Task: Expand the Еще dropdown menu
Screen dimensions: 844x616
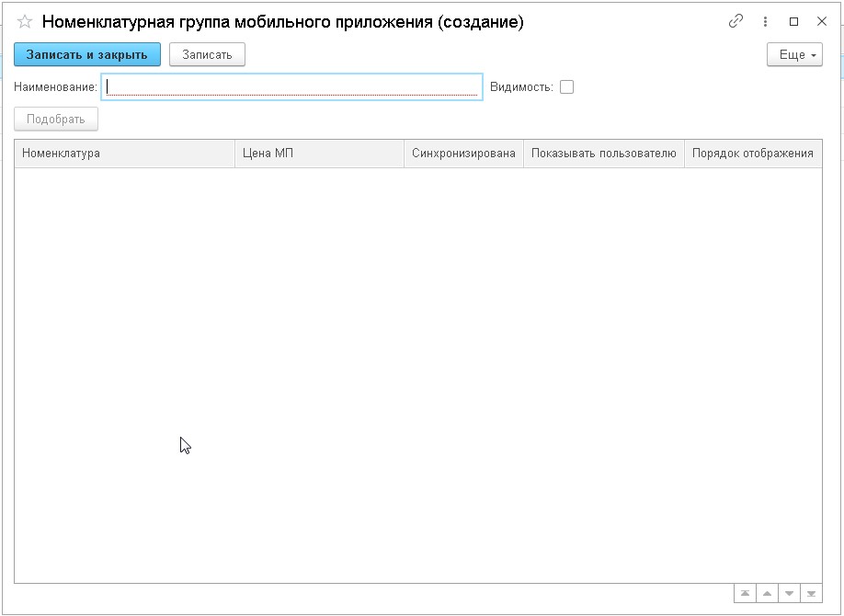Action: click(x=794, y=55)
